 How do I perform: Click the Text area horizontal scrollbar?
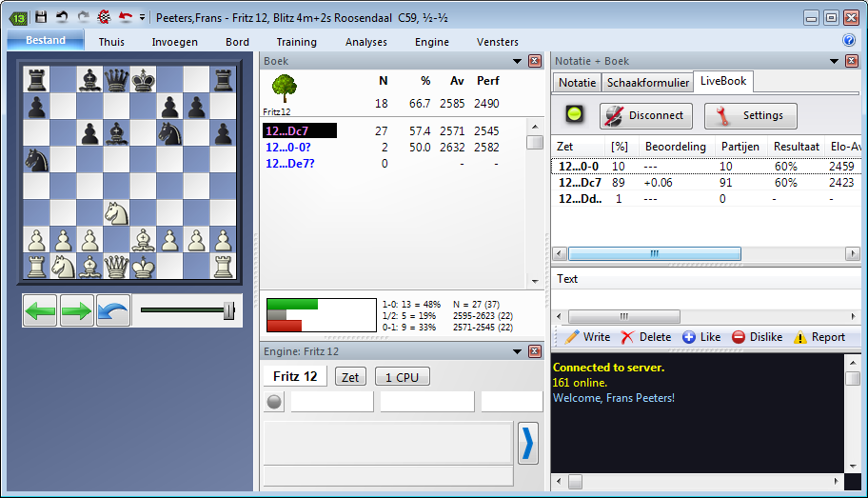click(x=624, y=316)
